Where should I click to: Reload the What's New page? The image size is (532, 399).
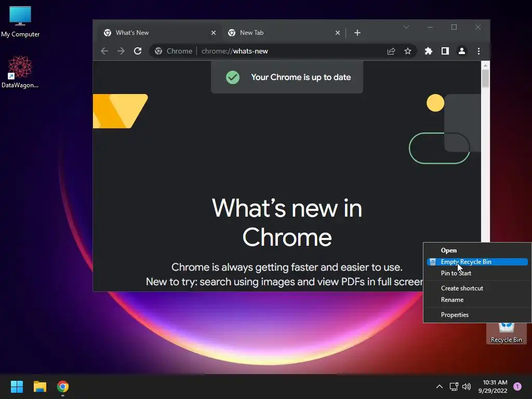[137, 51]
